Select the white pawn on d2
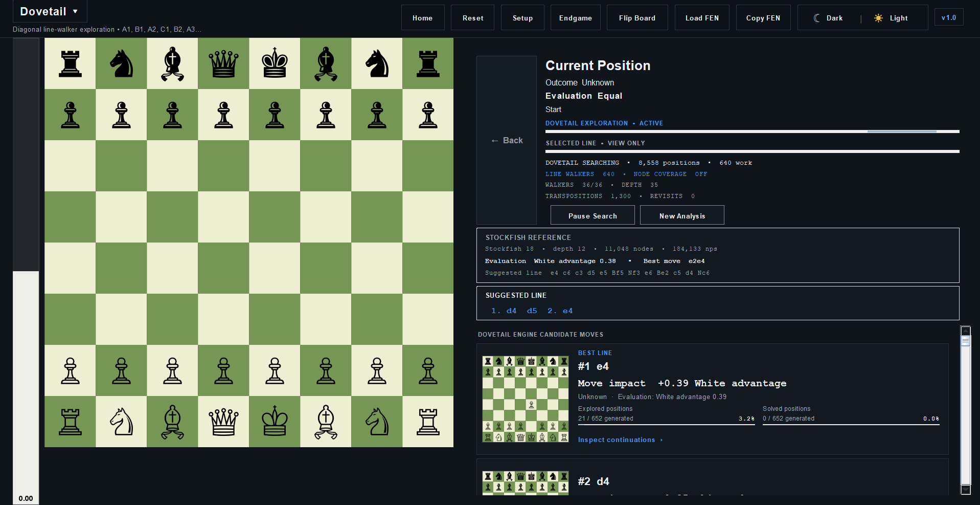The height and width of the screenshot is (505, 980). [223, 370]
